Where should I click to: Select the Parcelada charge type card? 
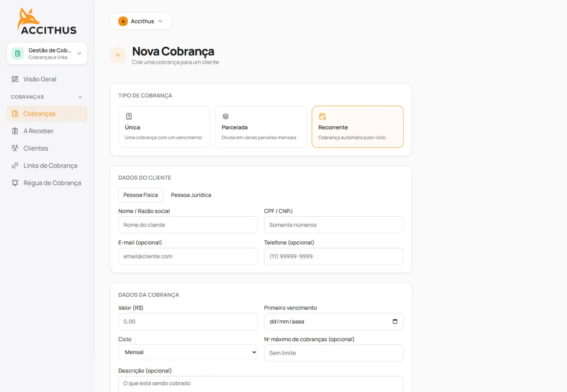coord(261,127)
